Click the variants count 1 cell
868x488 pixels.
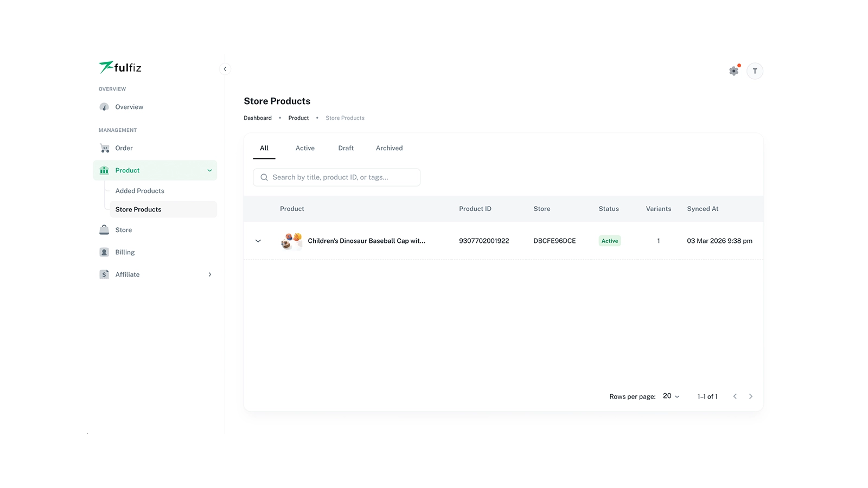[x=659, y=241]
